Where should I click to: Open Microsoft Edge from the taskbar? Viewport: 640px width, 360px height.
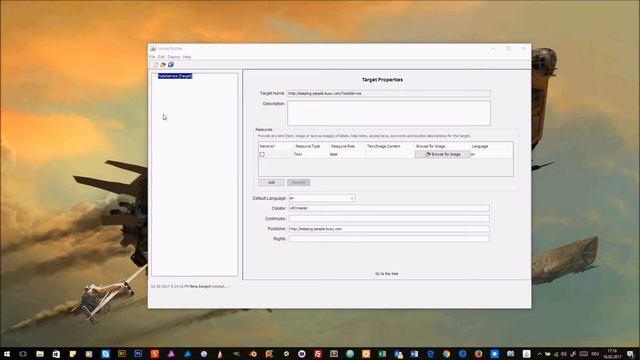430,354
